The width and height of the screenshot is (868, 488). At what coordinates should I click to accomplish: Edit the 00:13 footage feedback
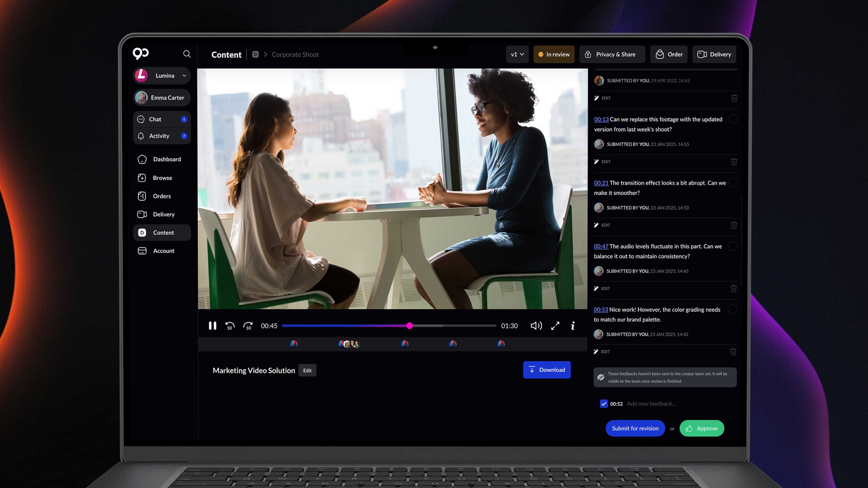point(602,162)
